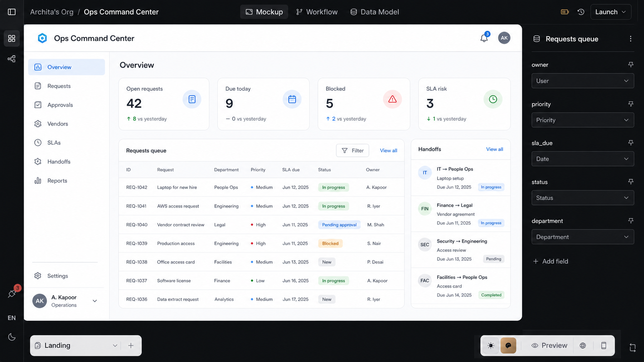The height and width of the screenshot is (362, 644).
Task: Click the Blocked status badge on REQ-1039
Action: point(330,244)
